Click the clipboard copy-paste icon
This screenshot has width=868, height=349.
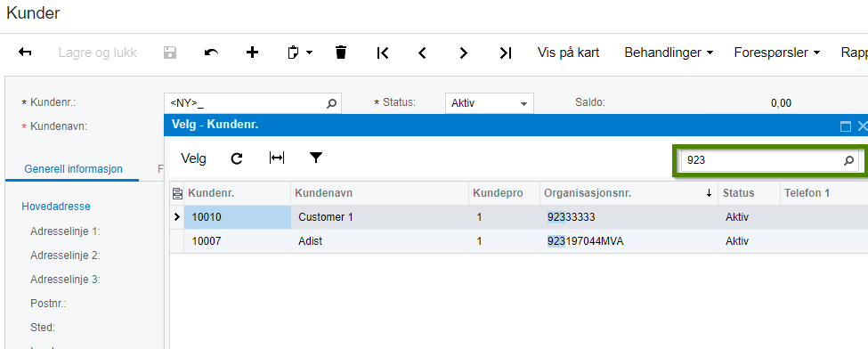294,53
